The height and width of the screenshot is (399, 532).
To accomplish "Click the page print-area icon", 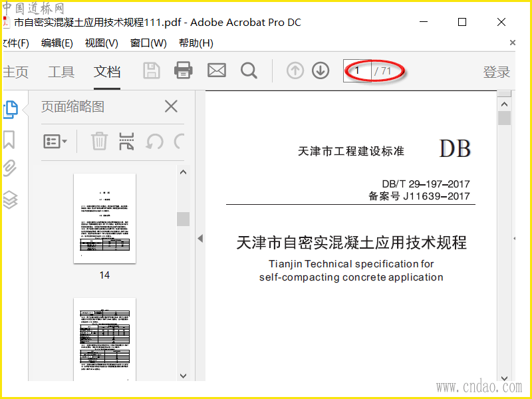I will [126, 142].
